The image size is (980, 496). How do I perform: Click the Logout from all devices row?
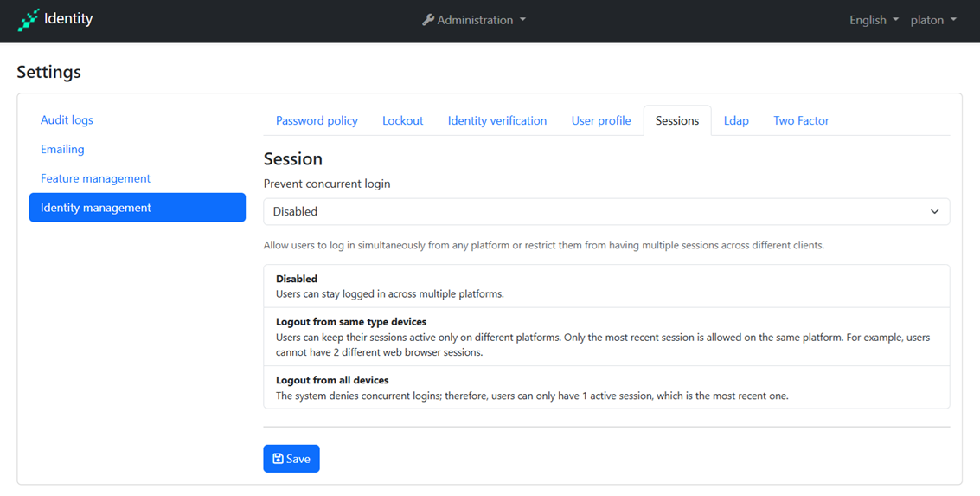tap(605, 388)
